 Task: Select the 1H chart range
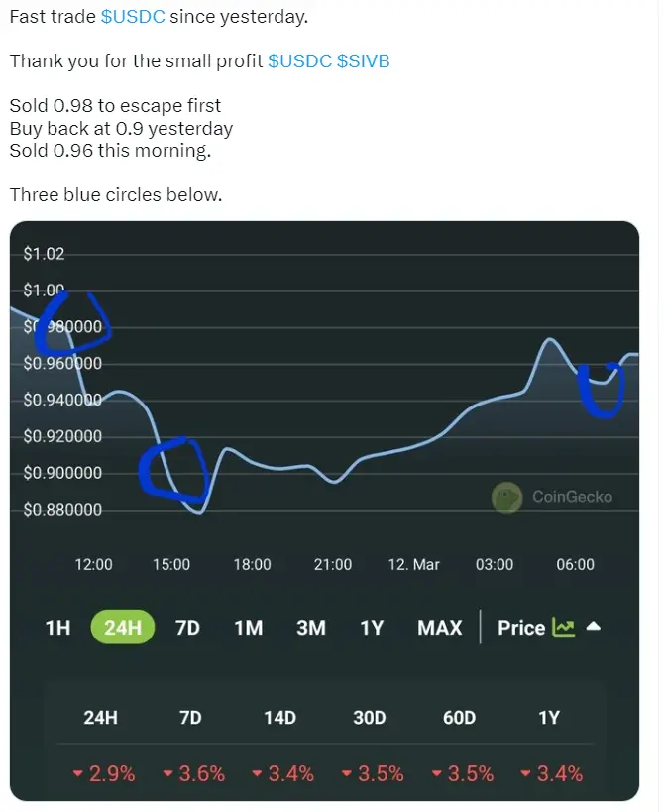click(x=57, y=628)
